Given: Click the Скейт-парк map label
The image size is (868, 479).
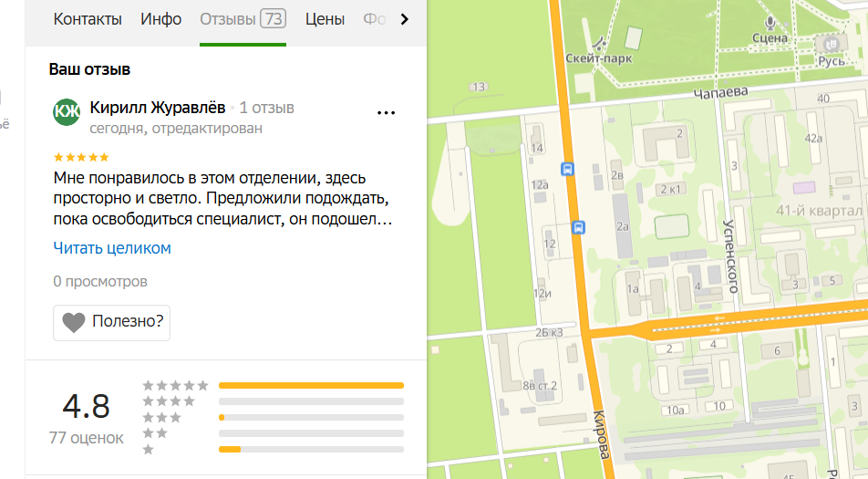Looking at the screenshot, I should (598, 58).
